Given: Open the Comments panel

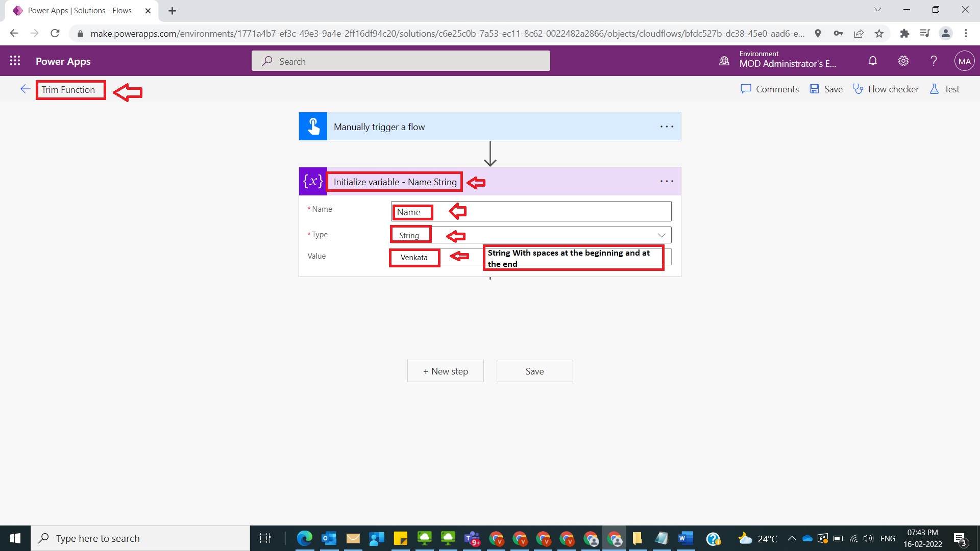Looking at the screenshot, I should (x=770, y=89).
